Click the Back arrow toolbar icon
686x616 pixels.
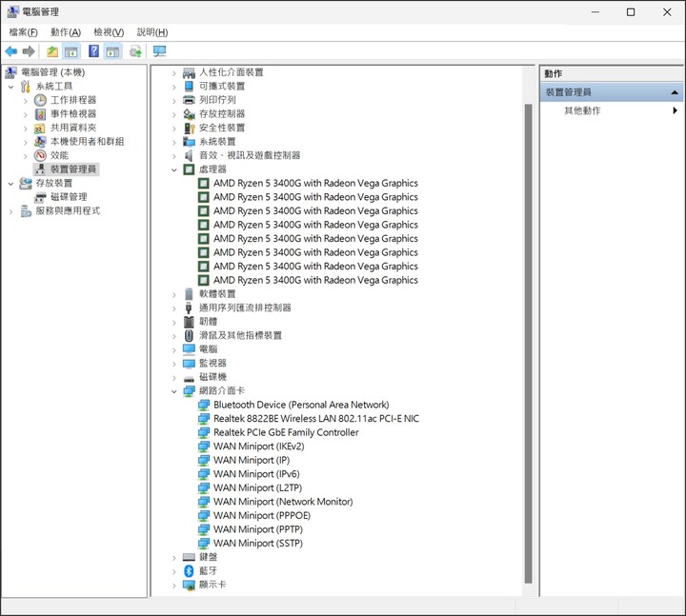[x=10, y=51]
